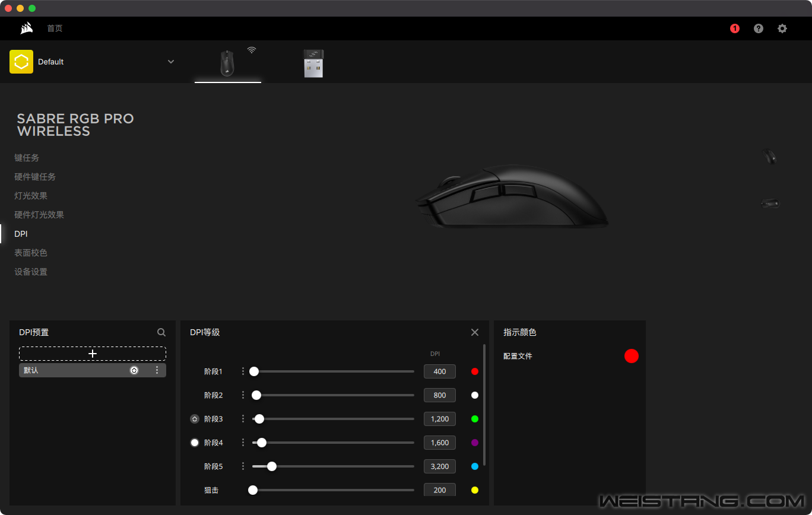Toggle 阶段4 selection circle
Screen dimensions: 812x515
tap(195, 443)
